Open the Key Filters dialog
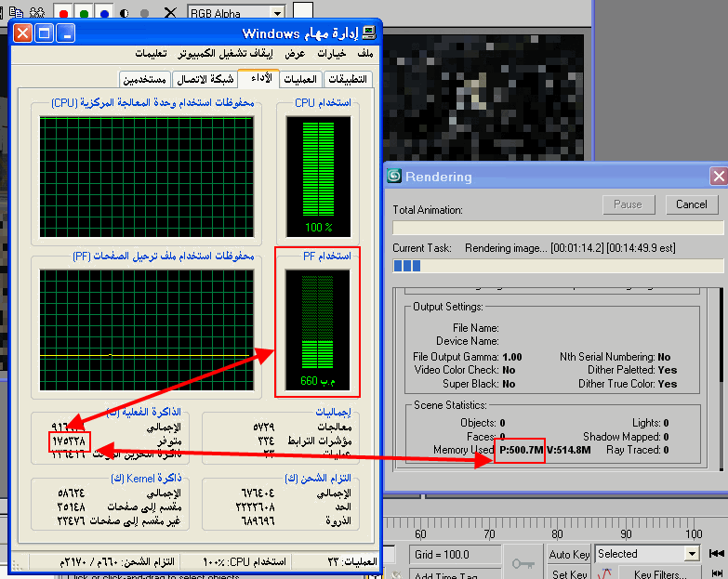Viewport: 728px width, 579px height. pyautogui.click(x=660, y=573)
